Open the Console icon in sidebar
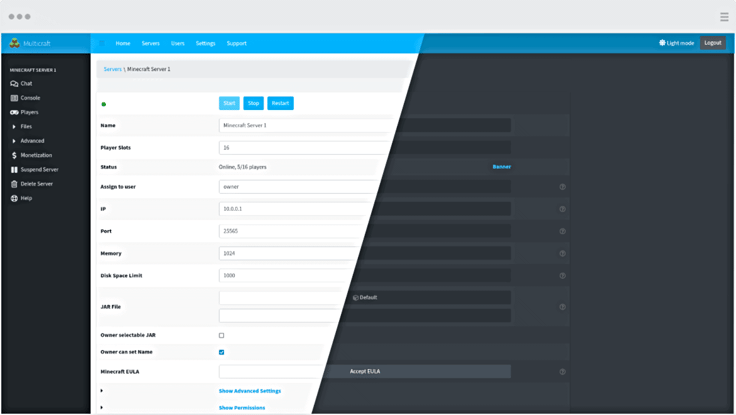This screenshot has width=736, height=415. 14,98
